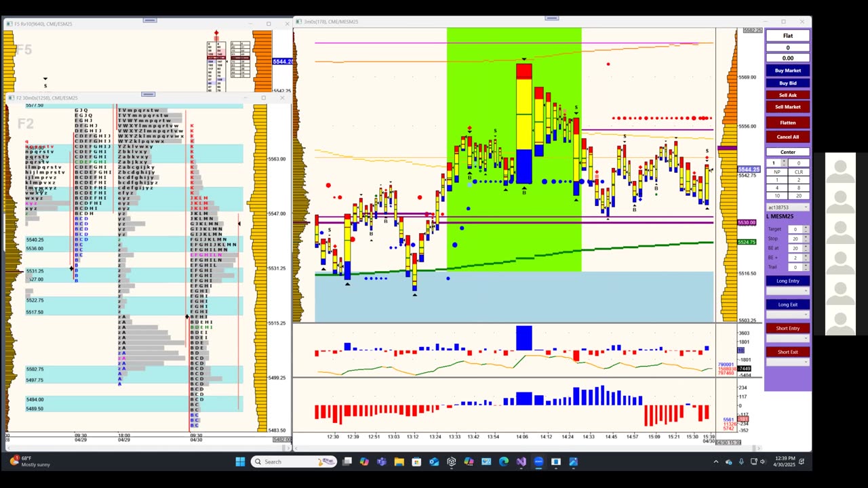Click the Sell Market button
This screenshot has height=488, width=868.
click(787, 107)
